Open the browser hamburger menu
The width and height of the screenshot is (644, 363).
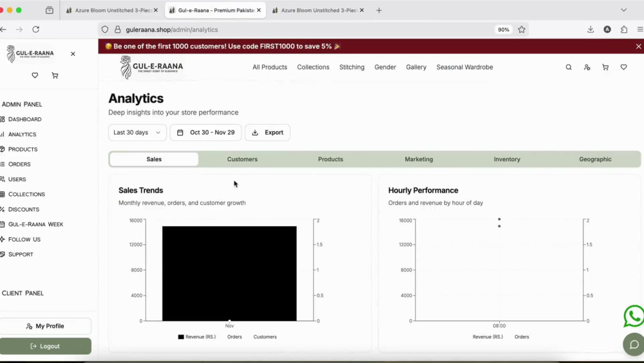click(x=640, y=30)
